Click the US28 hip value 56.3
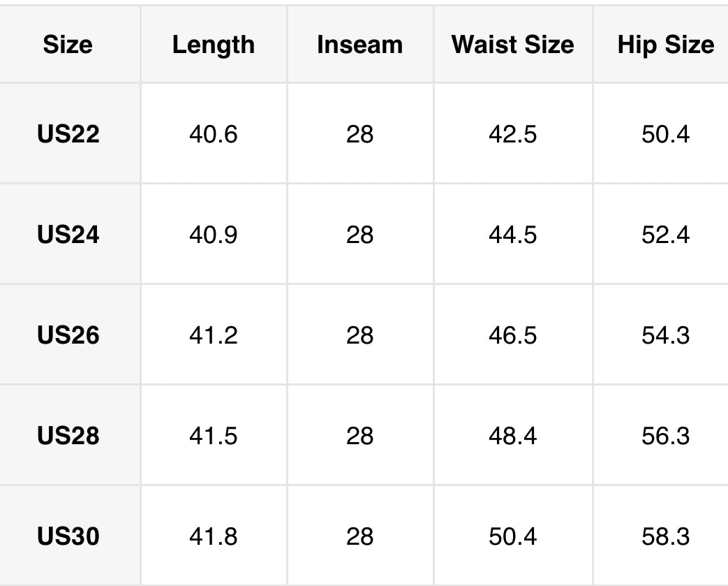Viewport: 728px width, 586px height. (x=665, y=435)
